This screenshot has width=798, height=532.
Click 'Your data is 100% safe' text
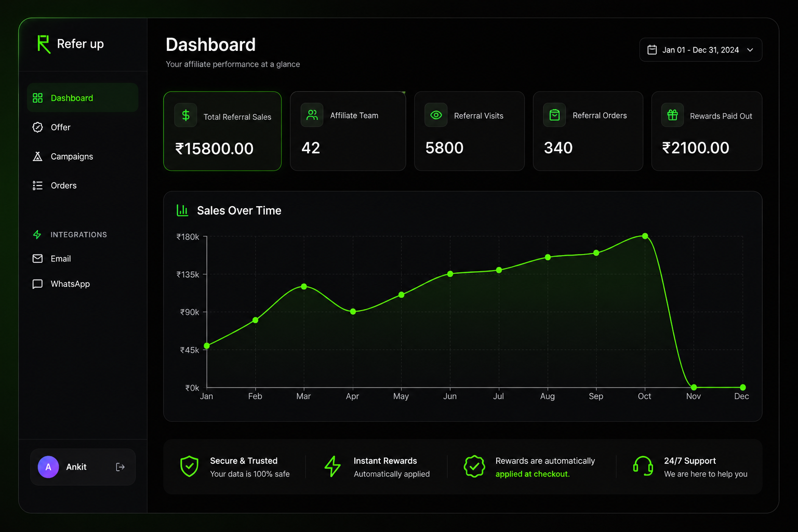250,474
